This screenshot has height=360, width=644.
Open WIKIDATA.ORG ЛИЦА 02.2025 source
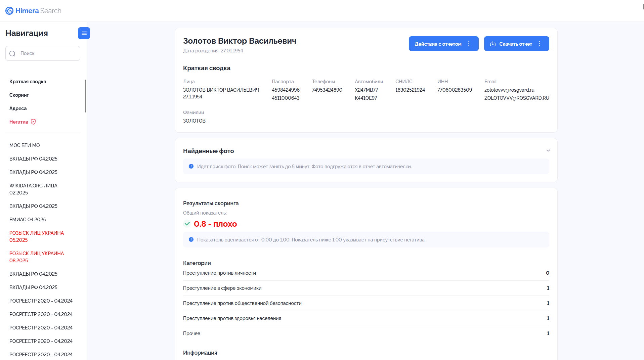pyautogui.click(x=33, y=189)
